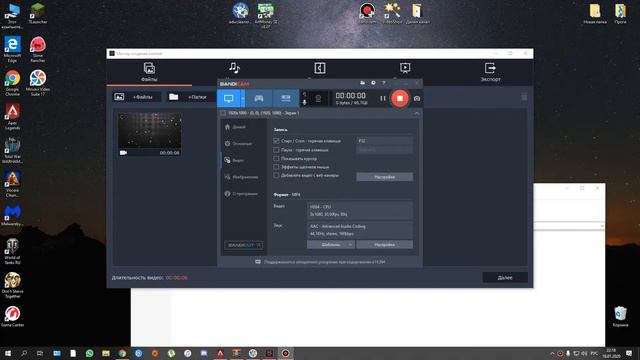The image size is (640, 360).
Task: Toggle the webcam overlay icon in Bandicam
Action: click(318, 98)
